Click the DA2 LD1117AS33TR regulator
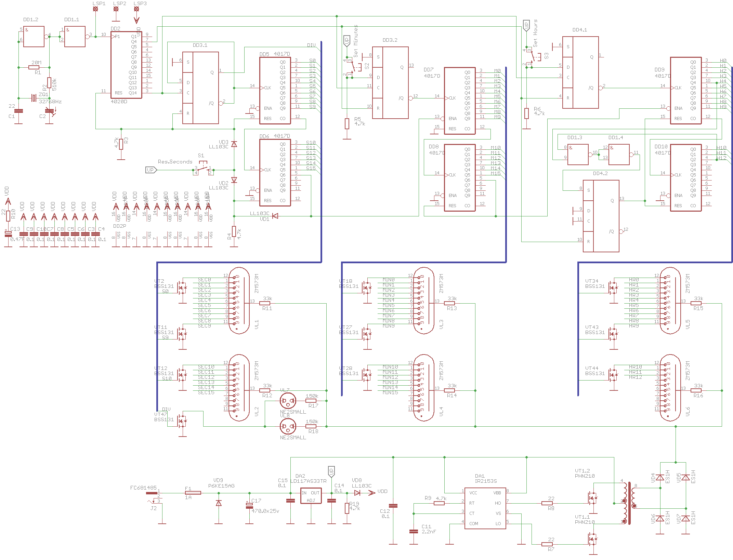 311,496
